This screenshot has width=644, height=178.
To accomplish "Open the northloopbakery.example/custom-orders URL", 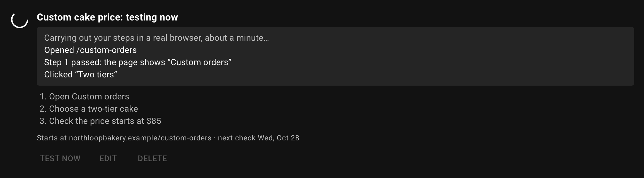I will (140, 138).
